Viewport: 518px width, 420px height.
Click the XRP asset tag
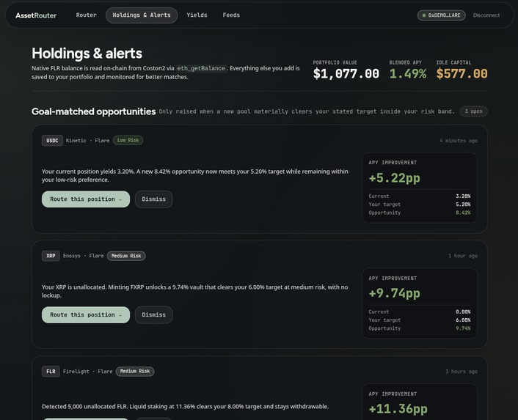coord(51,256)
